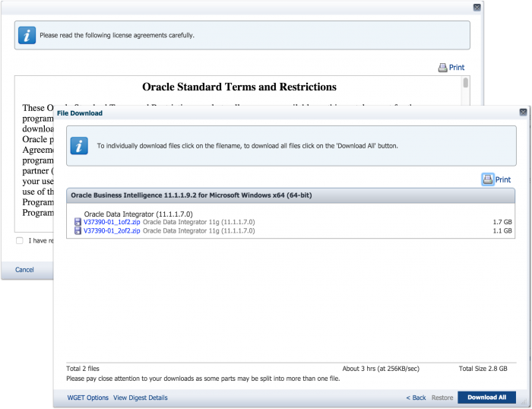Image resolution: width=532 pixels, height=409 pixels.
Task: Close the license agreement window
Action: point(477,8)
